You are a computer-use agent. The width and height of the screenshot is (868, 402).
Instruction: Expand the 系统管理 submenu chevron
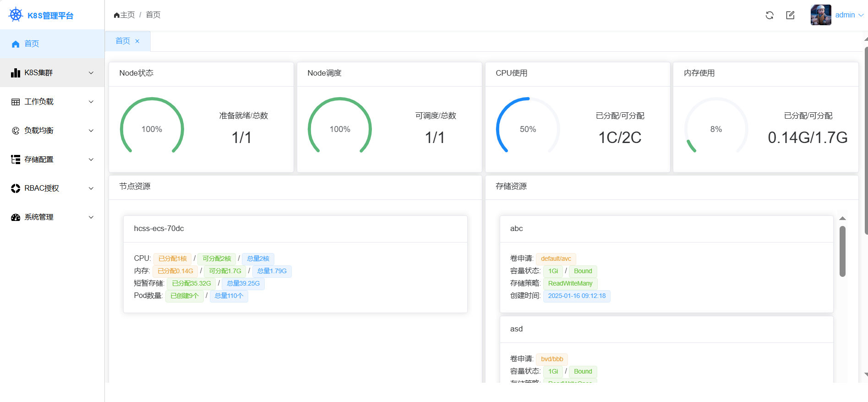point(91,217)
